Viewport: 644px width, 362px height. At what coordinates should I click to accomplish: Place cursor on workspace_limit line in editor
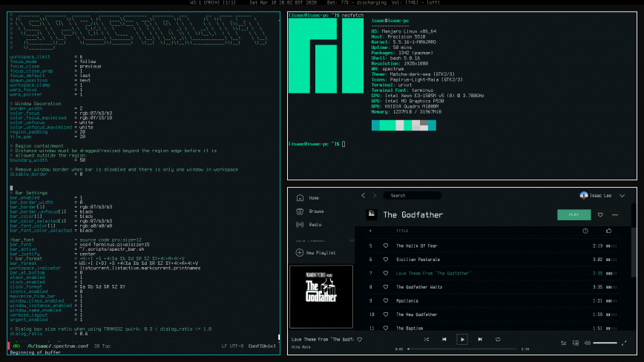click(46, 56)
